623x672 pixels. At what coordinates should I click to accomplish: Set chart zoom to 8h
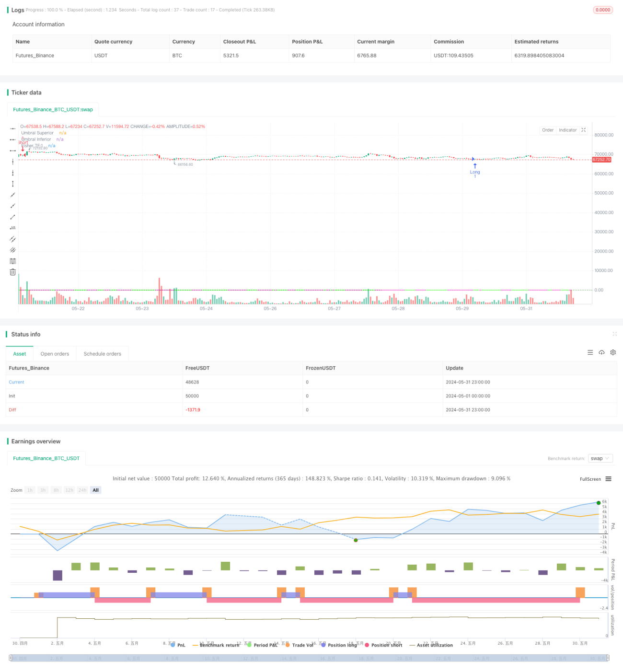[56, 490]
